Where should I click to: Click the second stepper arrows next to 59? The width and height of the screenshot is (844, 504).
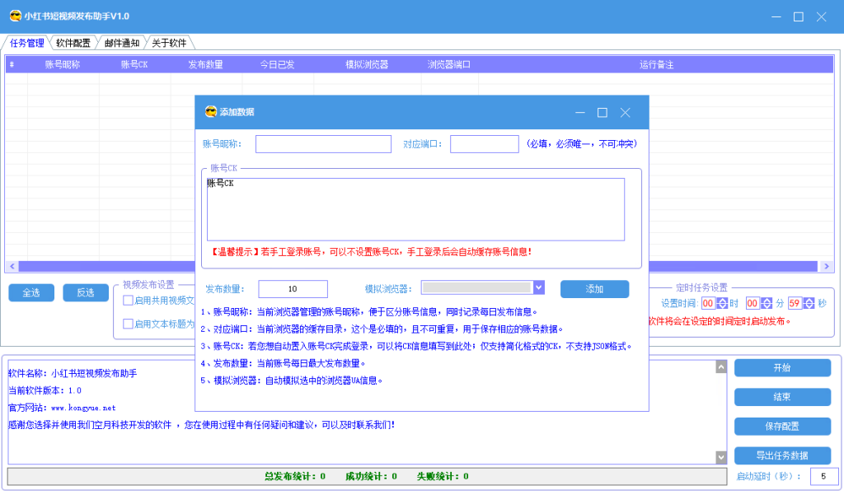click(x=809, y=303)
